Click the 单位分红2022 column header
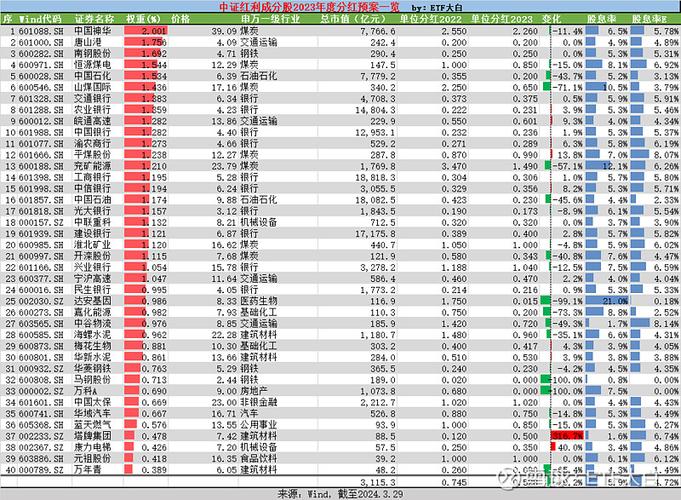The width and height of the screenshot is (681, 500). click(x=431, y=19)
